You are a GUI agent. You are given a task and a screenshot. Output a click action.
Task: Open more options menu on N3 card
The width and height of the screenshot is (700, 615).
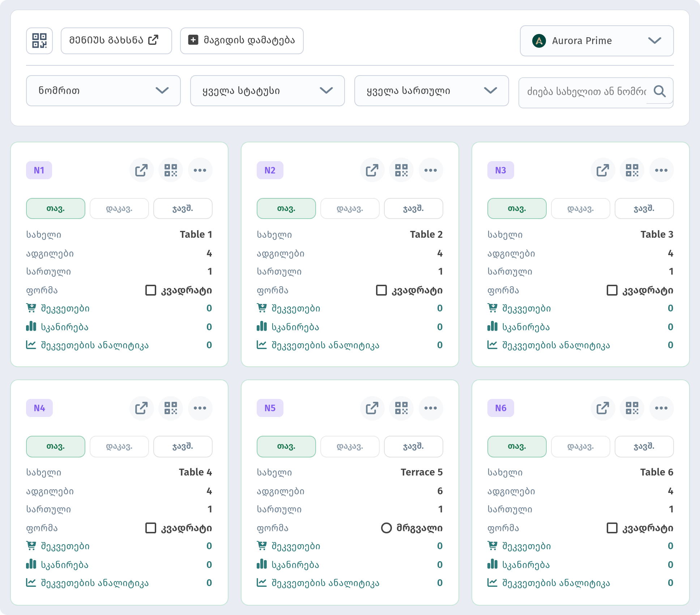click(x=661, y=170)
